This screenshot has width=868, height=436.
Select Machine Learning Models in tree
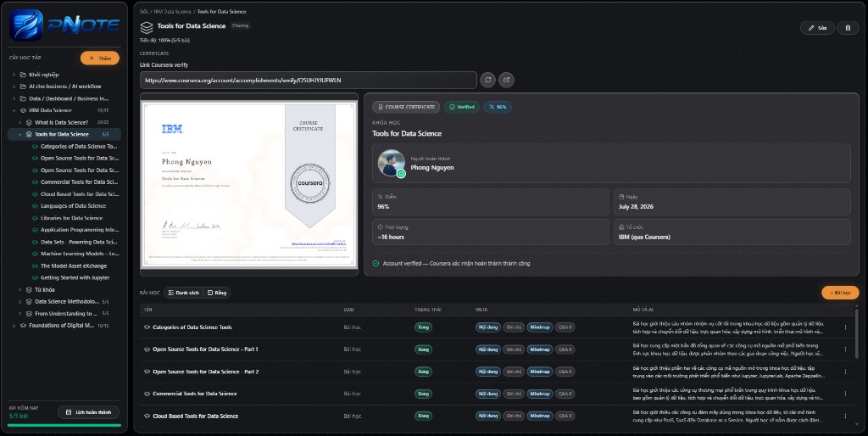coord(79,254)
